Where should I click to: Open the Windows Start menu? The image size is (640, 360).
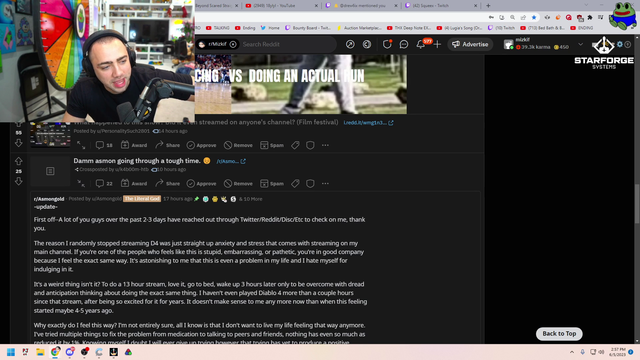pyautogui.click(x=11, y=352)
